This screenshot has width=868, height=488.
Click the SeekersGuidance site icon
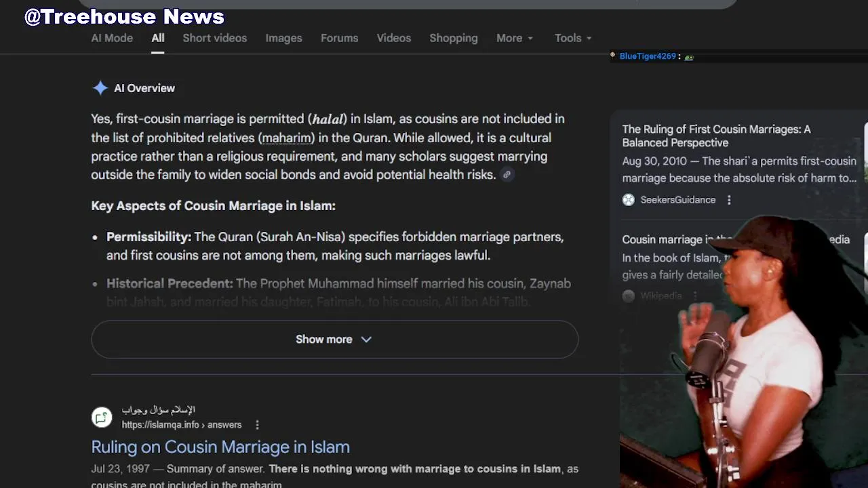(629, 200)
